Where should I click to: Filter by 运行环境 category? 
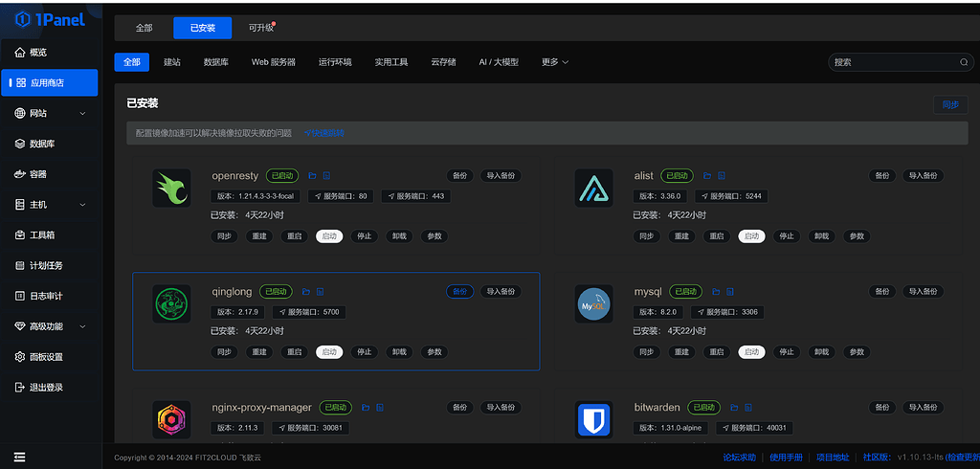click(335, 62)
